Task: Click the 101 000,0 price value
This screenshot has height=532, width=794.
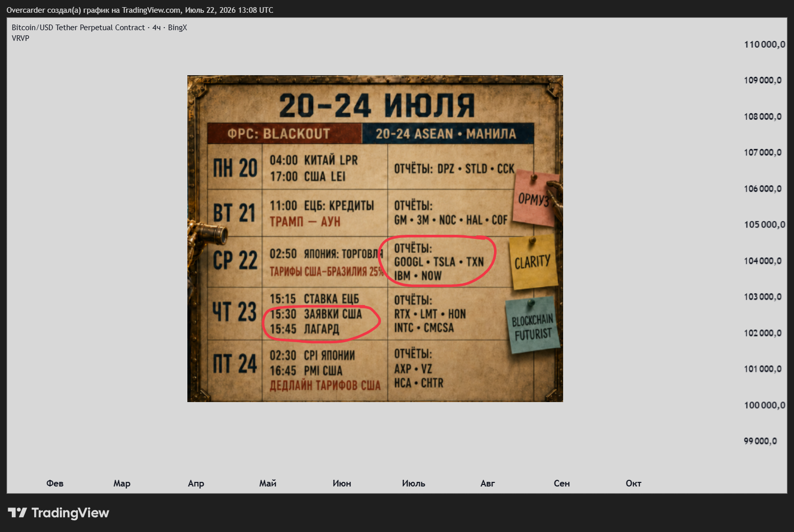Action: [x=763, y=369]
